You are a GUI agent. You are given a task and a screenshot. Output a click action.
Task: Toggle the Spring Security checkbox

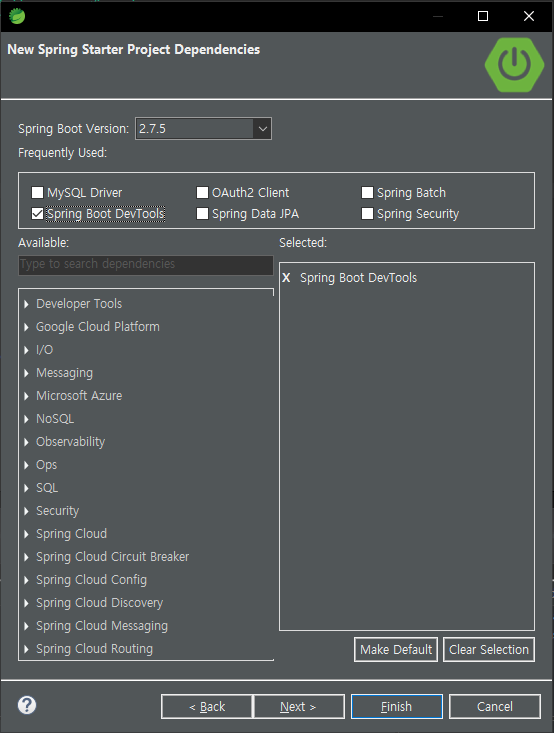367,214
